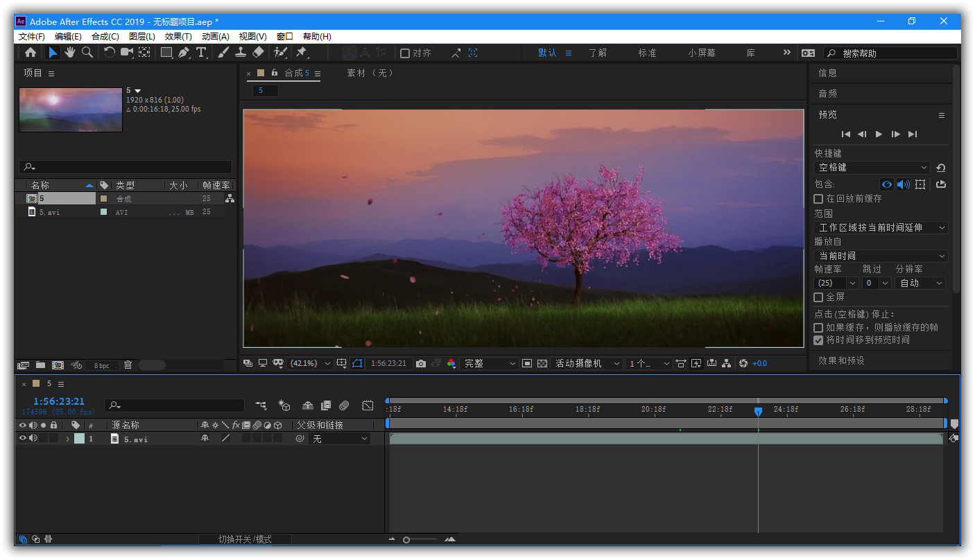Select the Brush tool
Image resolution: width=975 pixels, height=560 pixels.
coord(223,53)
